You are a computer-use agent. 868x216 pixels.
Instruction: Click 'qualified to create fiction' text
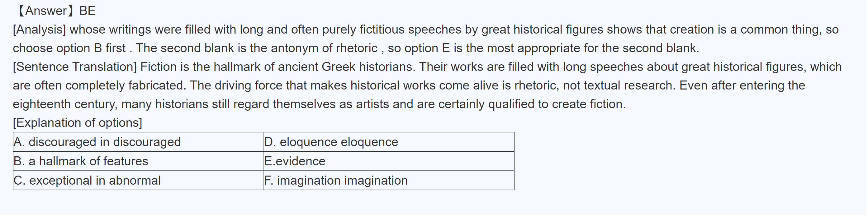click(x=557, y=104)
